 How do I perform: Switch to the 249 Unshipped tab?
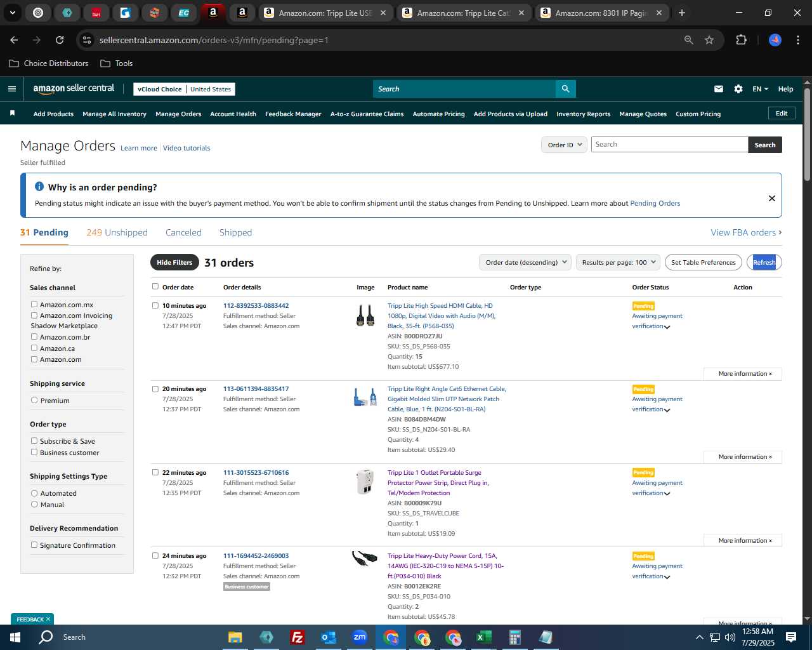117,232
